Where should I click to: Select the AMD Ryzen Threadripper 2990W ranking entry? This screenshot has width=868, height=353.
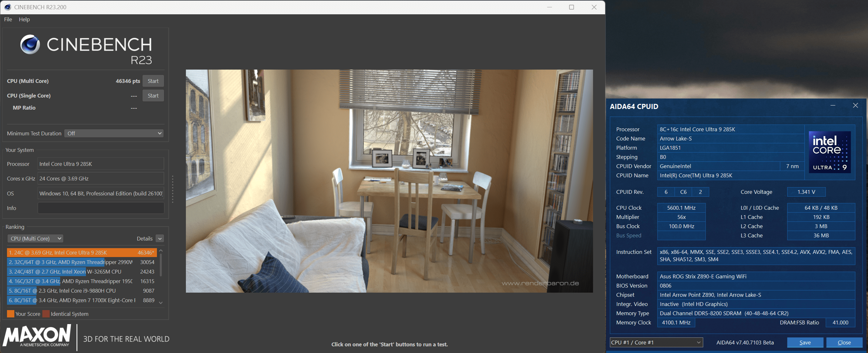pos(81,262)
